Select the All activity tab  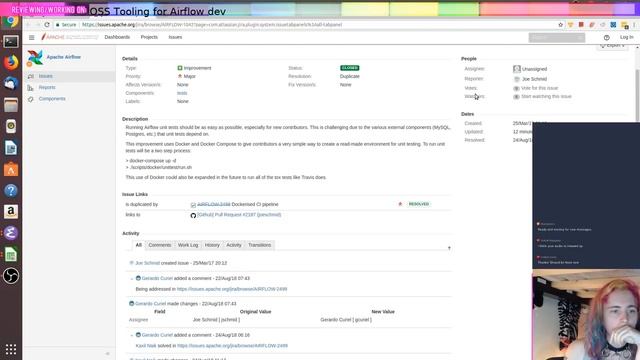tap(138, 245)
